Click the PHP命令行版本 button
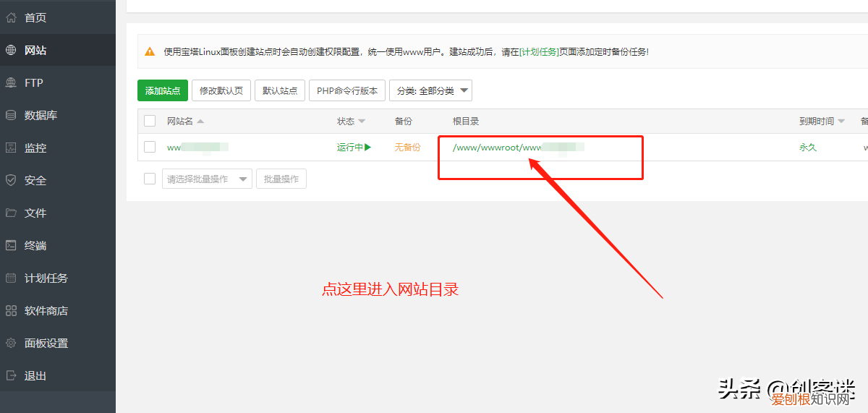Screen dimensions: 868x413 coord(347,90)
